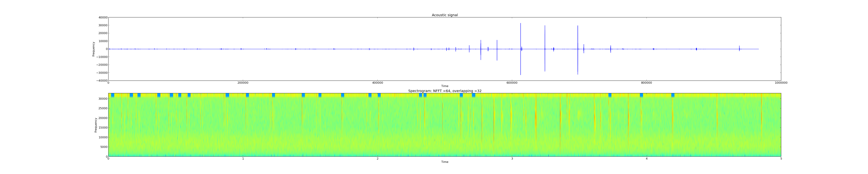Click the Time label below the waveform plot
Image resolution: width=868 pixels, height=174 pixels.
click(444, 86)
